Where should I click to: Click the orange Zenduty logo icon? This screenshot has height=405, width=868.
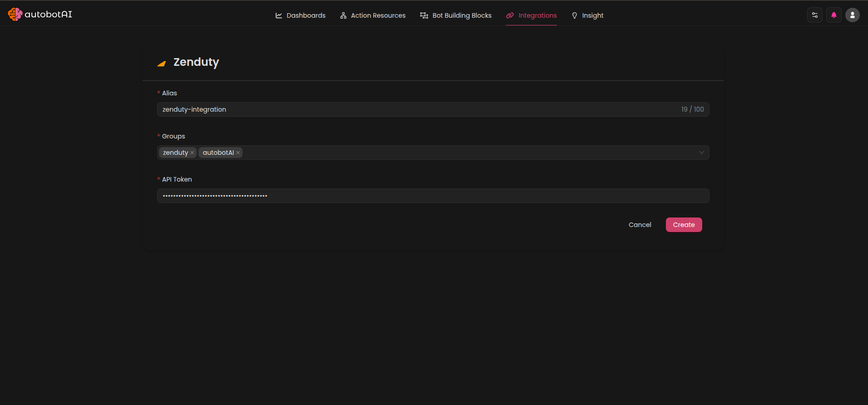tap(161, 64)
